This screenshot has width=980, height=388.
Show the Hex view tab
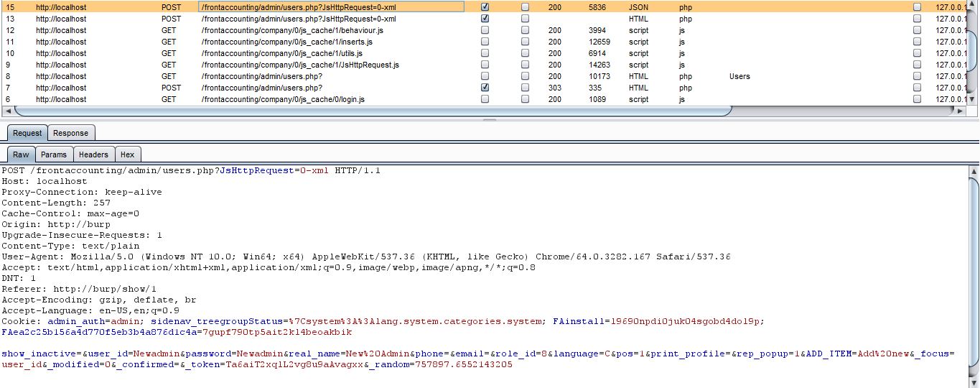coord(127,154)
